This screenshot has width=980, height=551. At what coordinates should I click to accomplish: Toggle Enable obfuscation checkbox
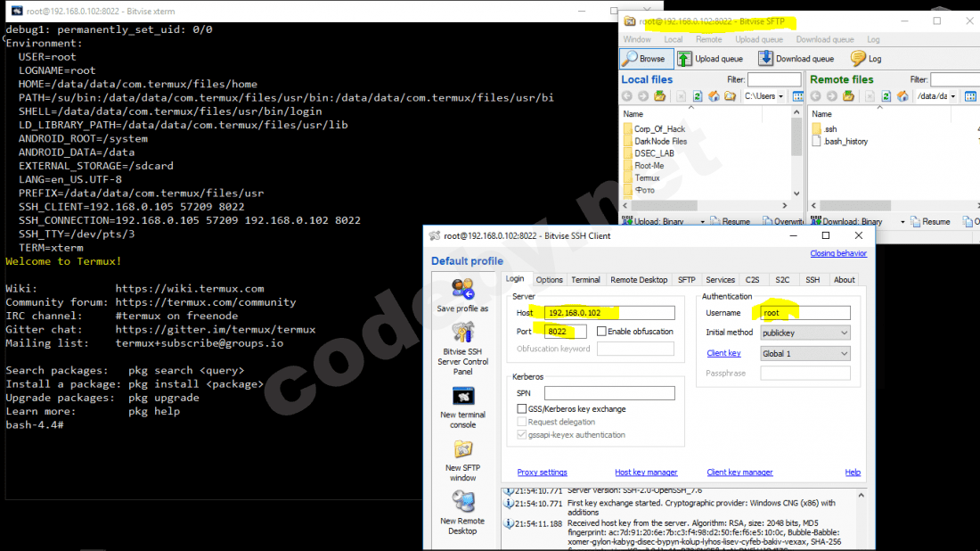point(601,332)
